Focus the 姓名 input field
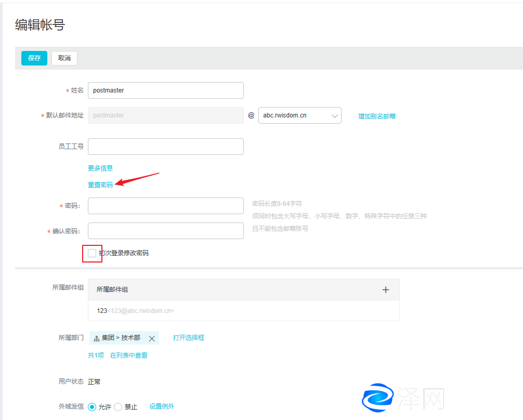The image size is (523, 420). coord(165,90)
